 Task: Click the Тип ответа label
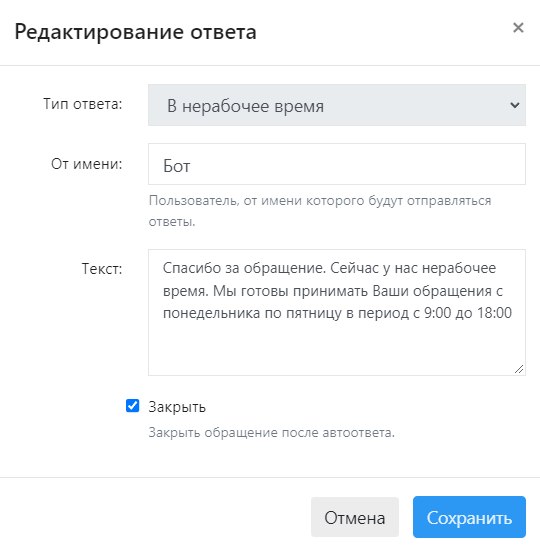(83, 104)
